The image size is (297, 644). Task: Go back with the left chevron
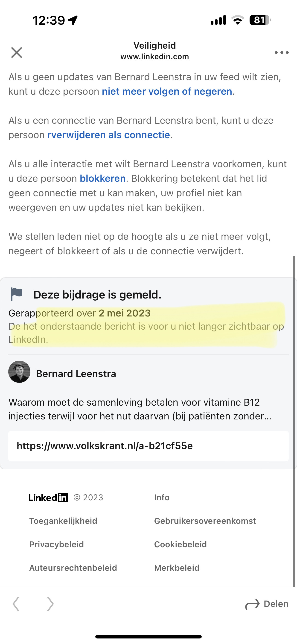(x=16, y=604)
